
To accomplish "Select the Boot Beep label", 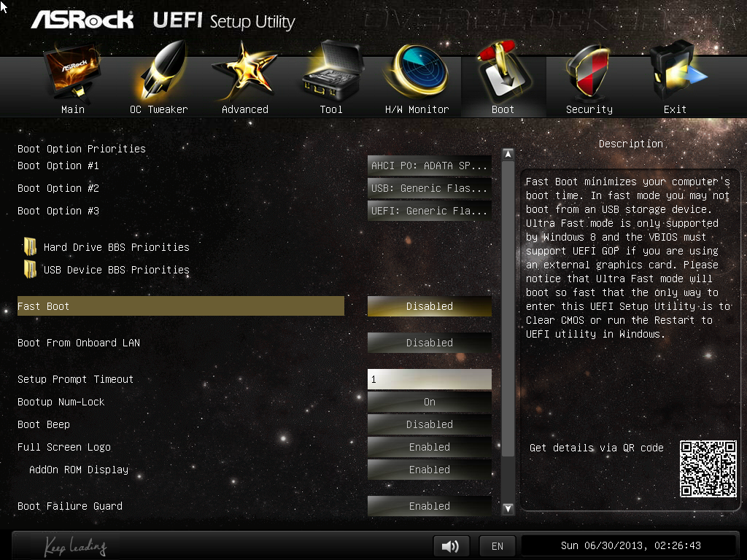I will coord(44,424).
